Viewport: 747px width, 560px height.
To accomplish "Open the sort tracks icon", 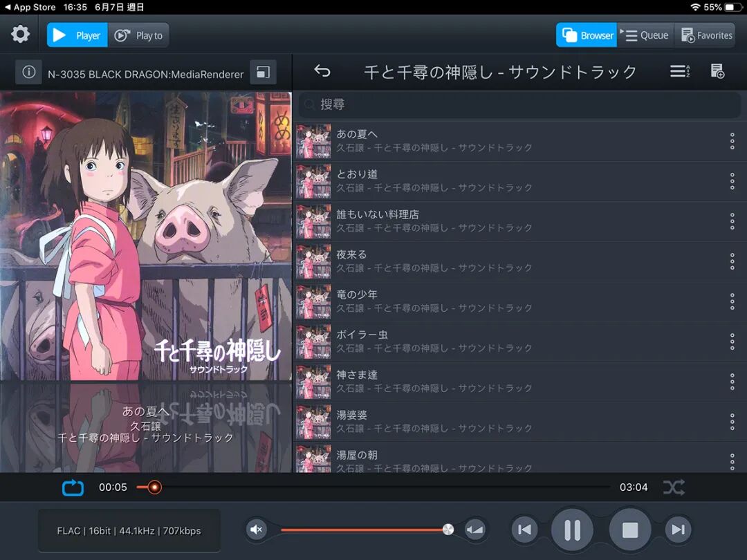I will [x=679, y=71].
